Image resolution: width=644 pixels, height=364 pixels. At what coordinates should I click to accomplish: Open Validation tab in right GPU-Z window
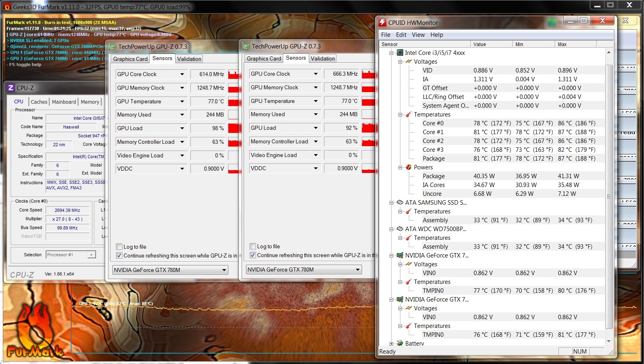click(323, 58)
